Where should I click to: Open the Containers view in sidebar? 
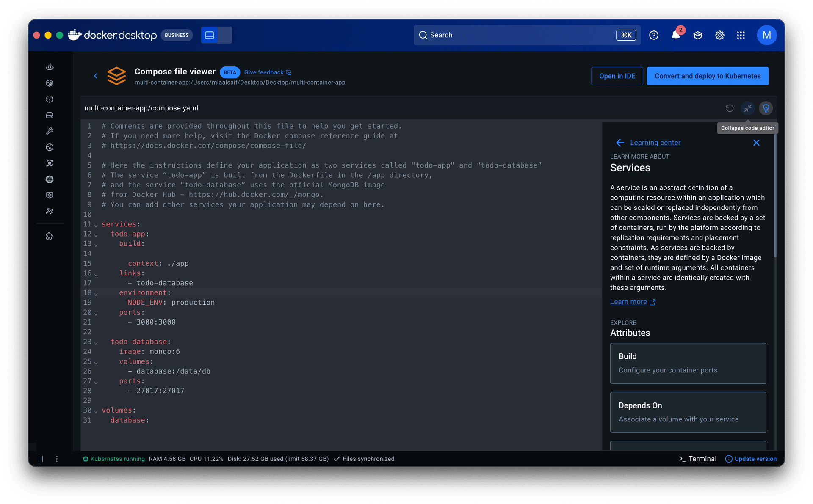50,83
